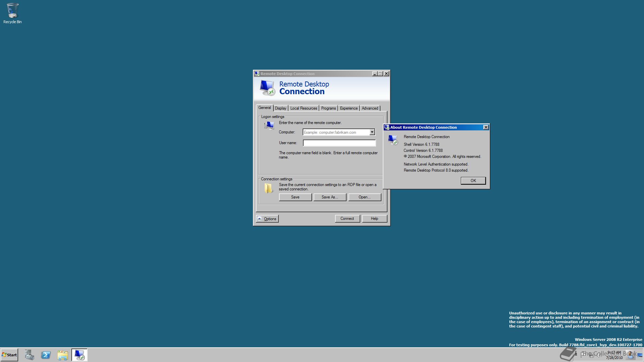The height and width of the screenshot is (362, 644).
Task: Open the Recycle Bin desktop icon
Action: click(12, 13)
